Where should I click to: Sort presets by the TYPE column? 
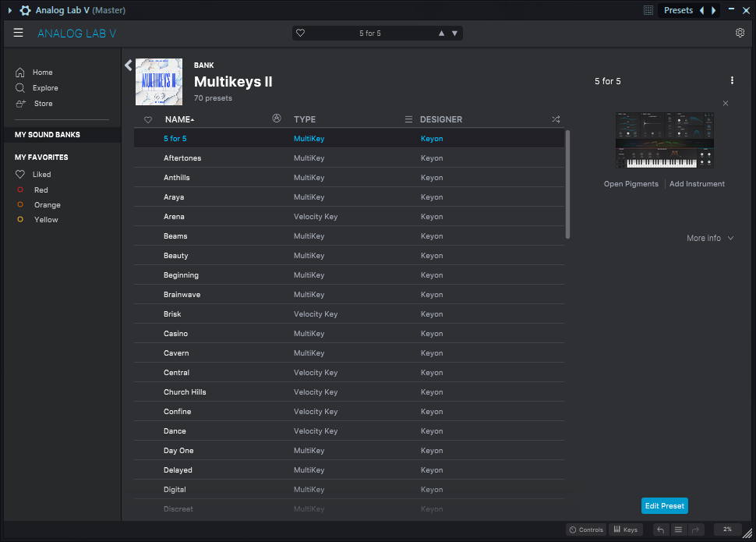coord(305,119)
